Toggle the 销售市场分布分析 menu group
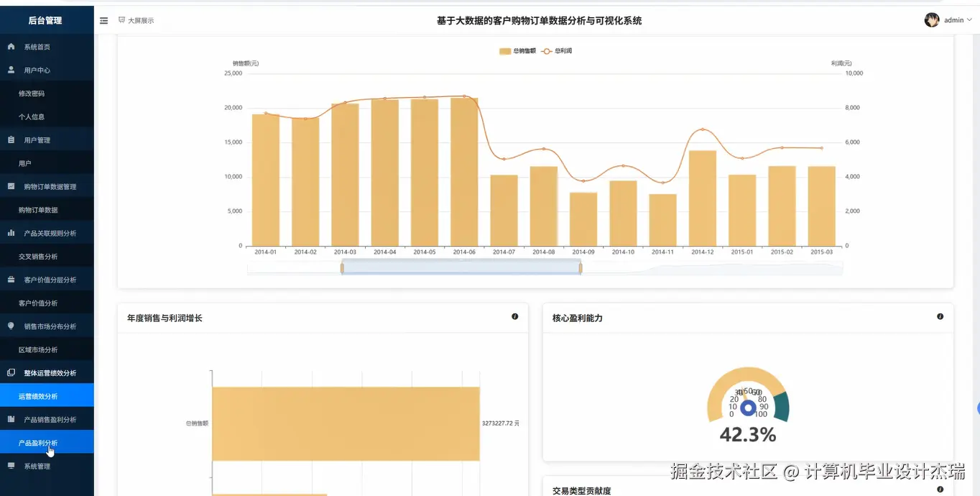 (x=47, y=326)
